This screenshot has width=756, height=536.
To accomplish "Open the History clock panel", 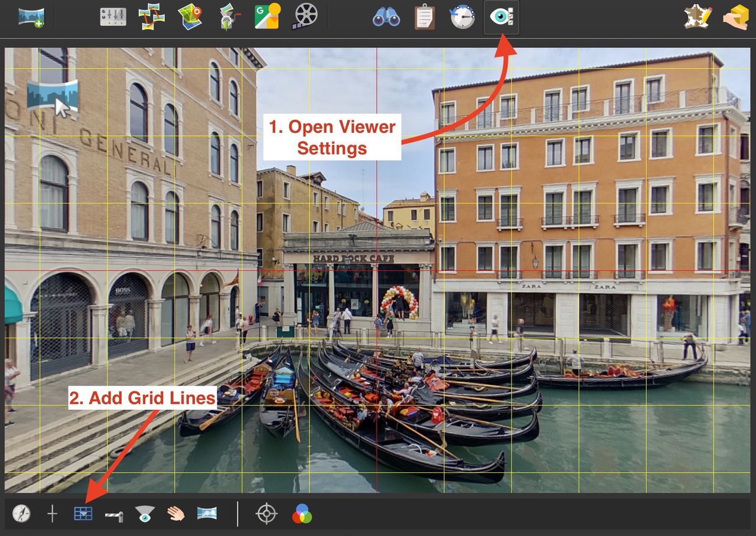I will (x=462, y=17).
